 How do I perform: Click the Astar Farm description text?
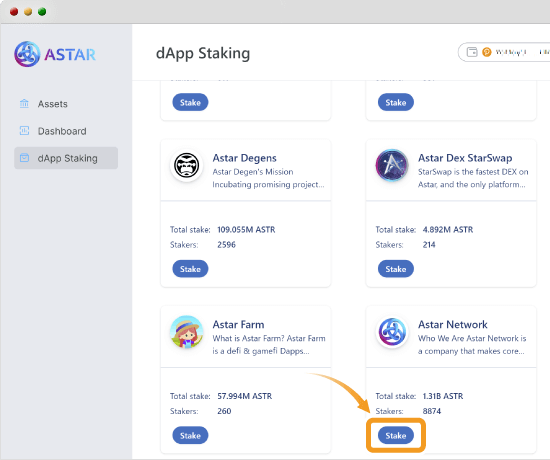click(269, 345)
